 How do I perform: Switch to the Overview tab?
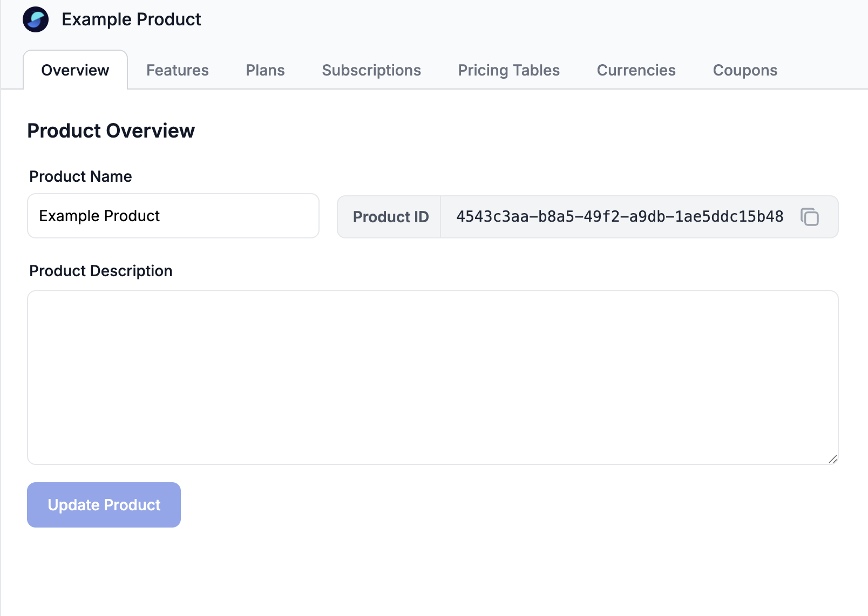pyautogui.click(x=75, y=70)
